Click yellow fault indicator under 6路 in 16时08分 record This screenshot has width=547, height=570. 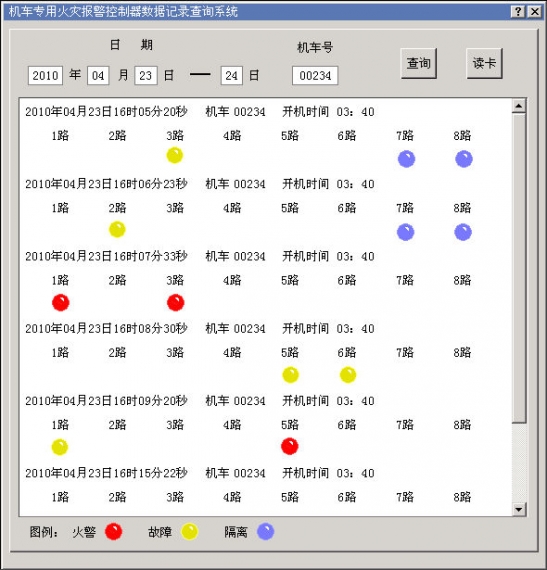[348, 375]
